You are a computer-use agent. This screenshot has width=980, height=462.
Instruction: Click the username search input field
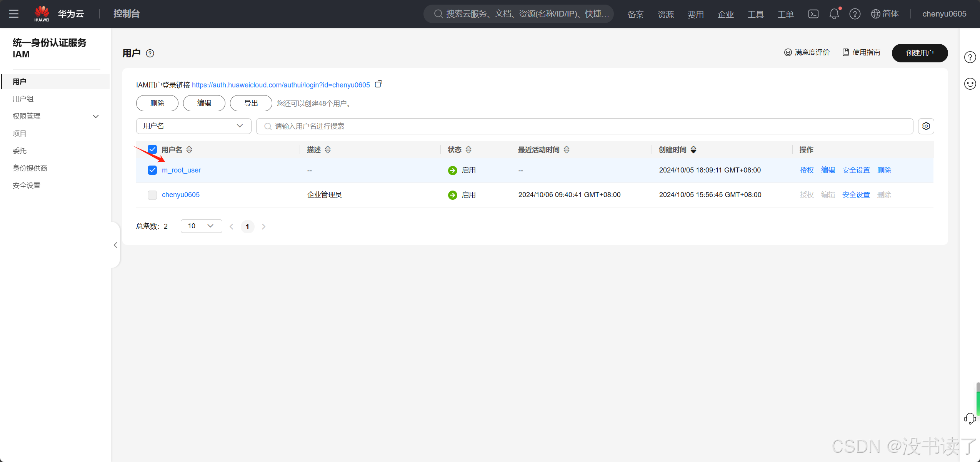[x=585, y=126]
